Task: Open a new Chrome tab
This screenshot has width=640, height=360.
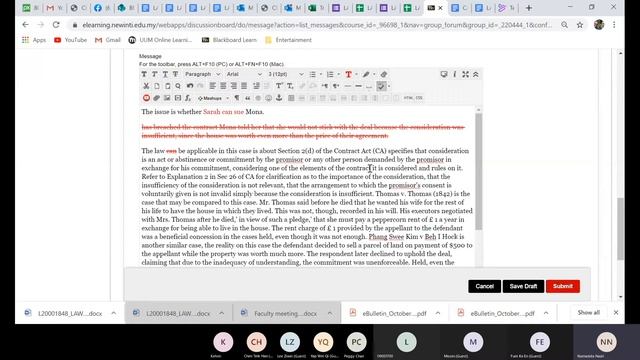Action: pyautogui.click(x=529, y=8)
